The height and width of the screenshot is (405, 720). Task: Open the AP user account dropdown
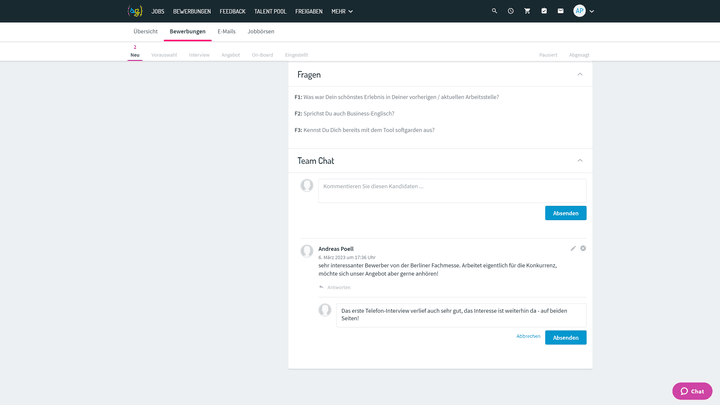pyautogui.click(x=584, y=11)
